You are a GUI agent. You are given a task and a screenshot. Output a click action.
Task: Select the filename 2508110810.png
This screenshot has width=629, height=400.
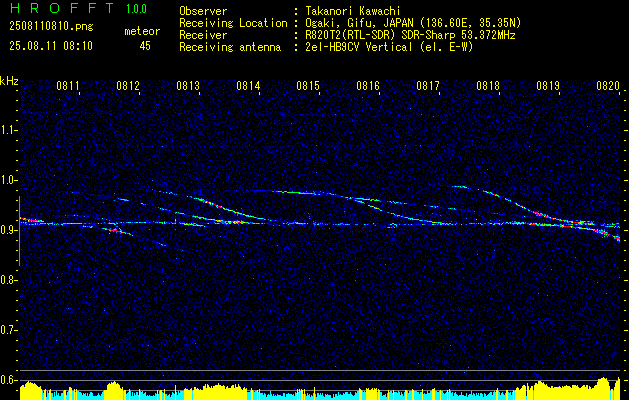point(51,27)
